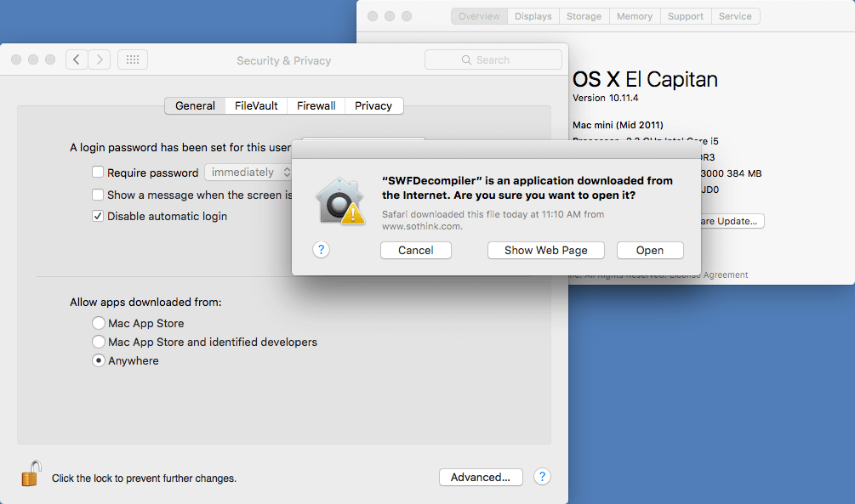Select Mac App Store radio option
The width and height of the screenshot is (855, 504).
[98, 323]
